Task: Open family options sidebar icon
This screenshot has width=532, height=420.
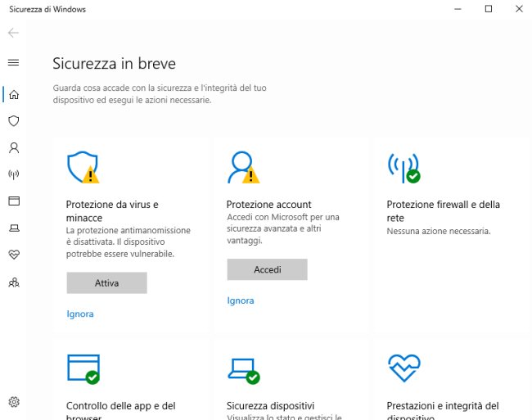Action: click(x=14, y=282)
